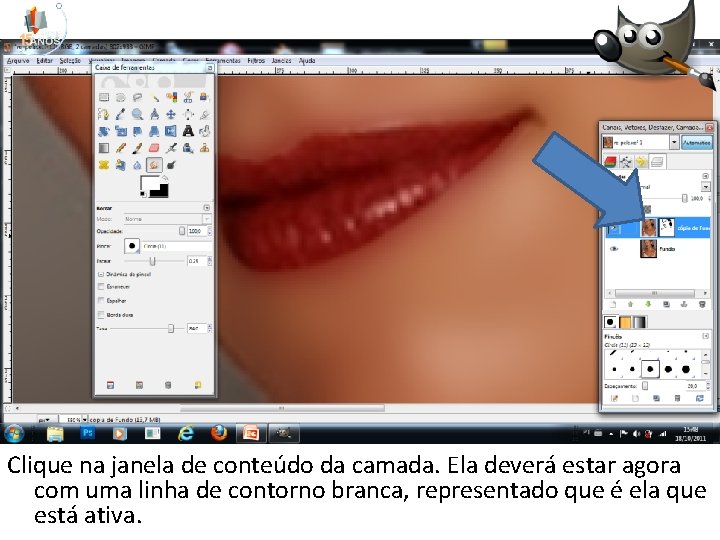Select the Free Select lasso tool
Image resolution: width=720 pixels, height=540 pixels.
(137, 97)
